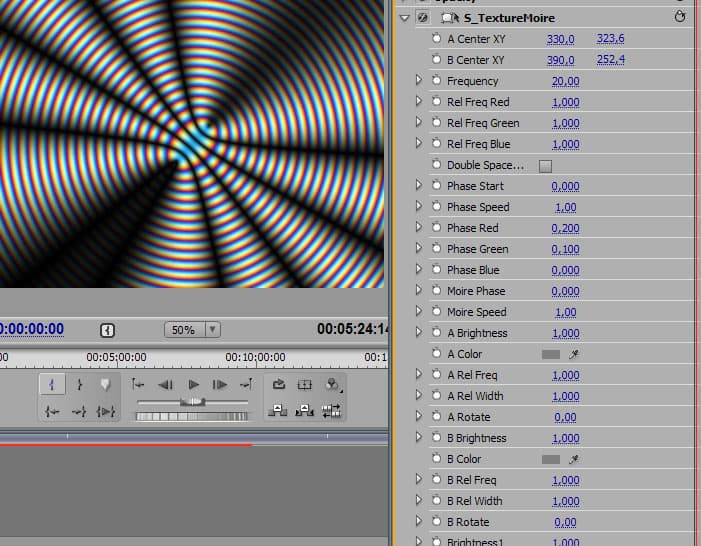Toggle animation stopwatch for Moire Phase

[x=437, y=291]
